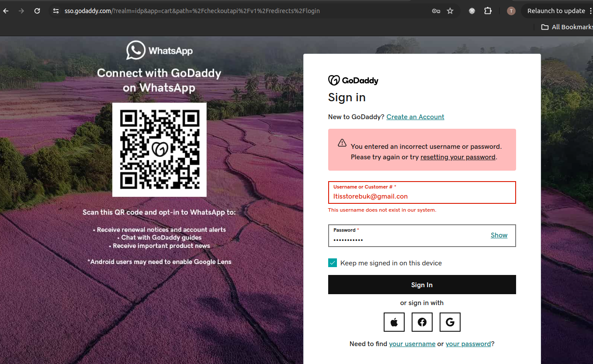Image resolution: width=593 pixels, height=364 pixels.
Task: Click the Create an Account link
Action: 415,117
